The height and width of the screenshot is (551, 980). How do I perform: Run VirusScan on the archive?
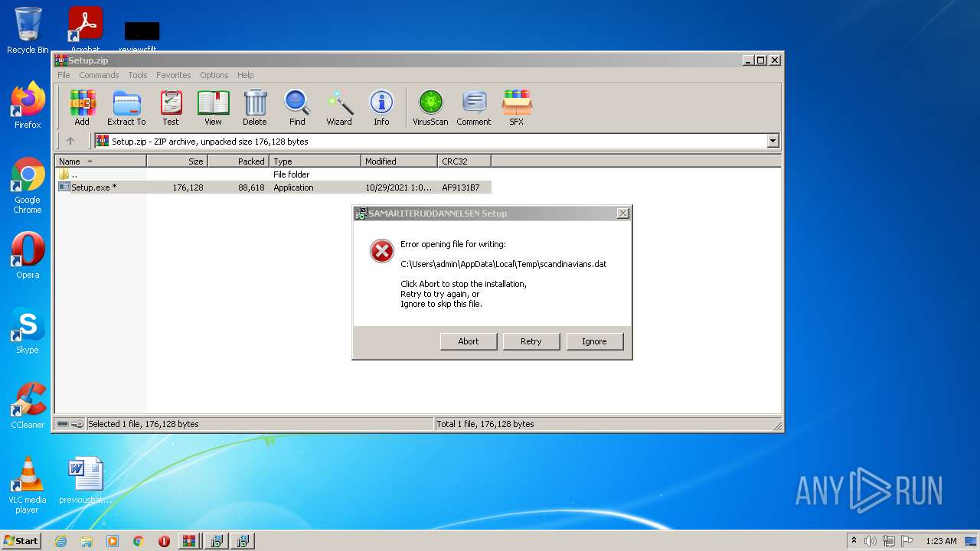click(x=430, y=107)
